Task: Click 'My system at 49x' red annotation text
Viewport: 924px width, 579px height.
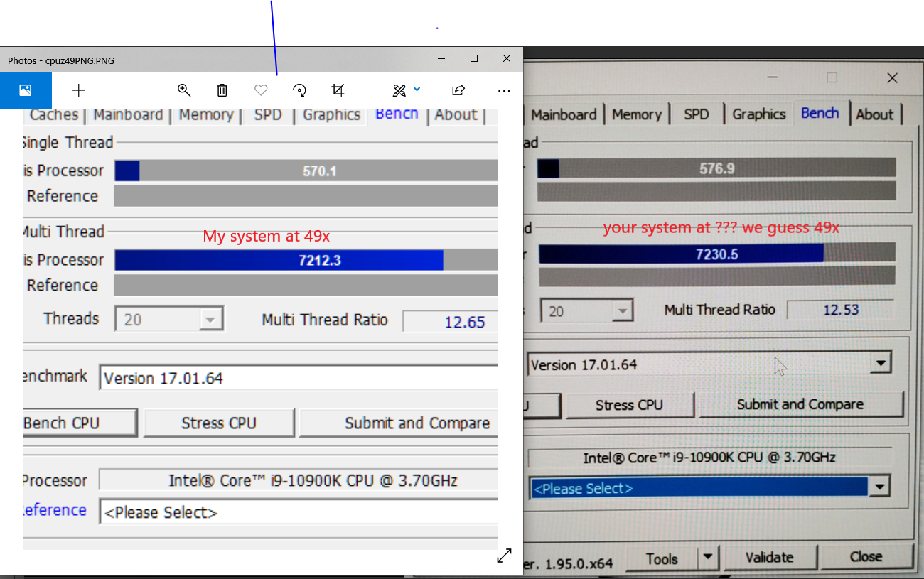Action: (x=267, y=237)
